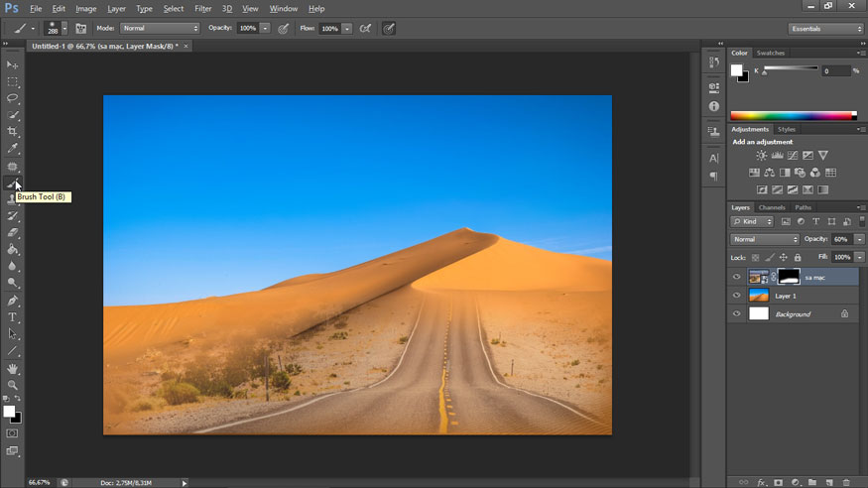Pick the Type tool
Screen dimensions: 868x488
point(13,316)
